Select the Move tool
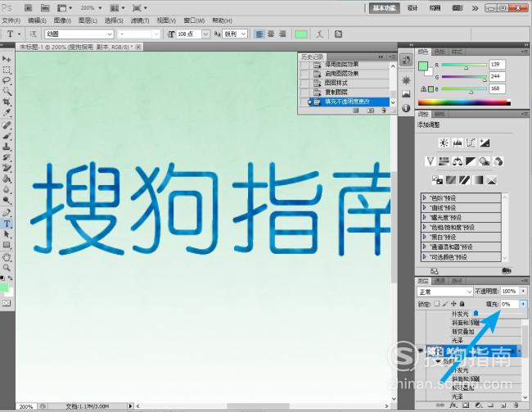The width and height of the screenshot is (532, 412). [x=7, y=59]
